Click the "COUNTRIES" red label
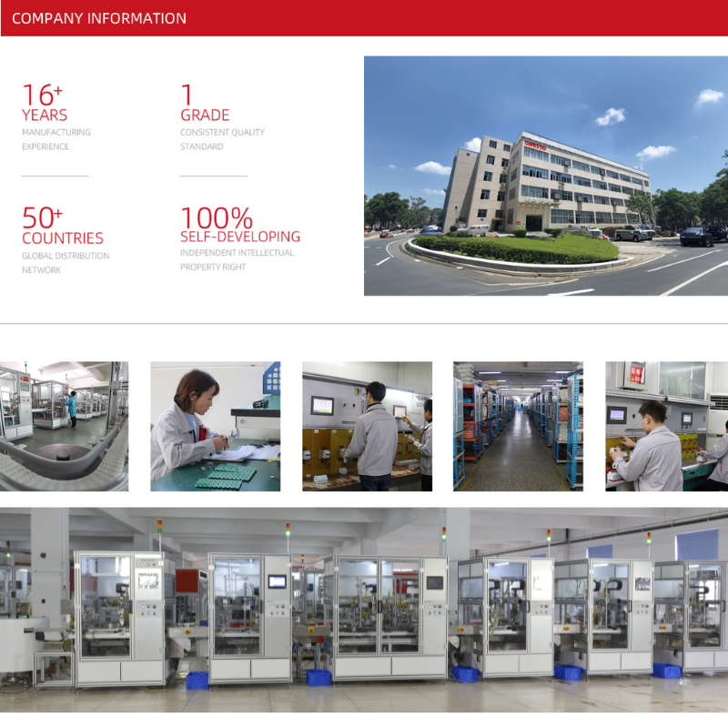This screenshot has width=728, height=728. pyautogui.click(x=63, y=238)
